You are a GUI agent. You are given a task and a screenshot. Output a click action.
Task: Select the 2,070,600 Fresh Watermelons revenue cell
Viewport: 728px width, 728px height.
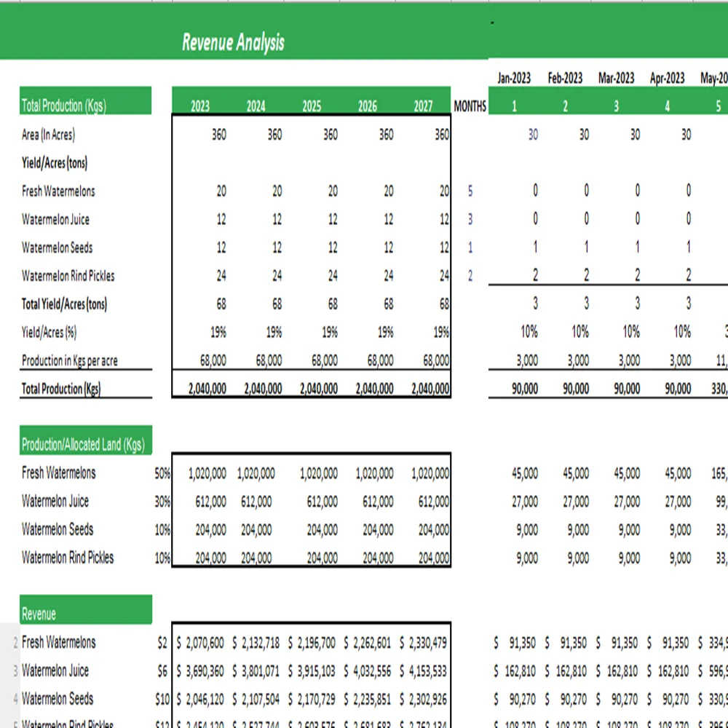202,642
